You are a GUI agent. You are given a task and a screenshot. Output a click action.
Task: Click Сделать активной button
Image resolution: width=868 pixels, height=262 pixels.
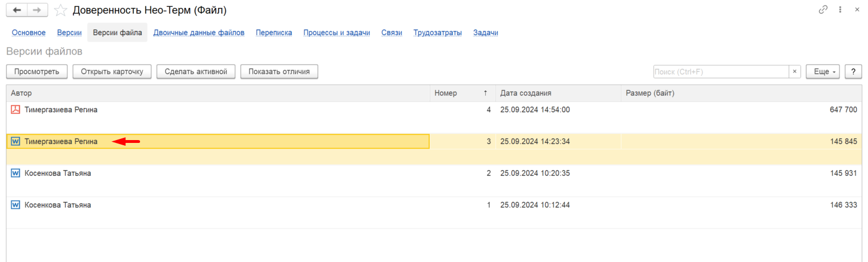[196, 71]
